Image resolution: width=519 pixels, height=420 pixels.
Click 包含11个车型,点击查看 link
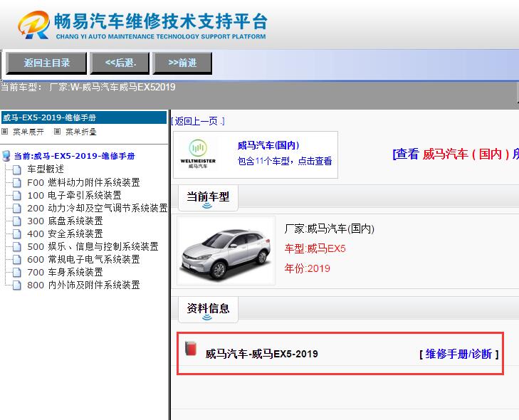pos(285,161)
